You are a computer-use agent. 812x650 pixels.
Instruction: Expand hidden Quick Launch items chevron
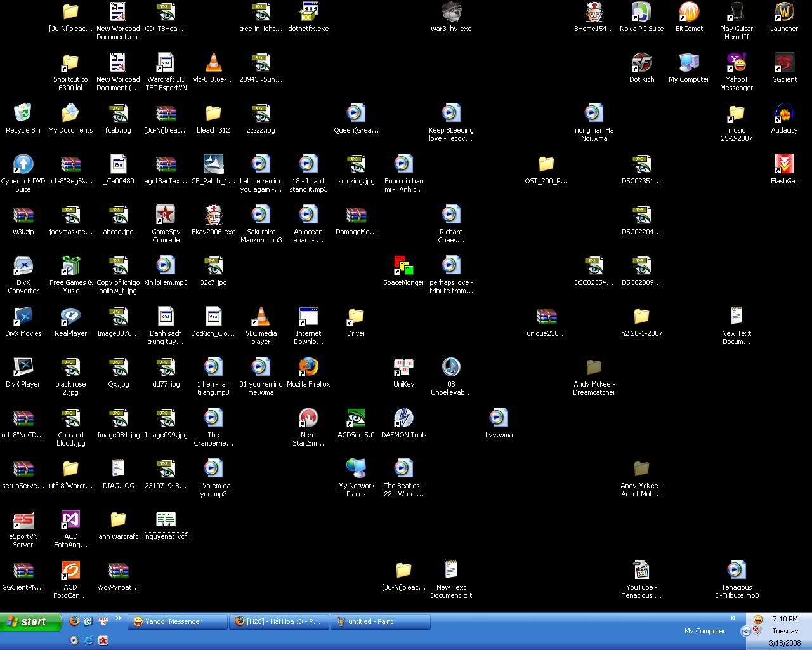point(118,618)
